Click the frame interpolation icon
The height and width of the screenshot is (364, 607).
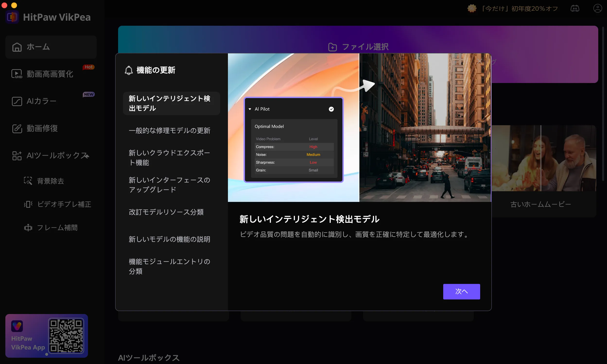[28, 228]
